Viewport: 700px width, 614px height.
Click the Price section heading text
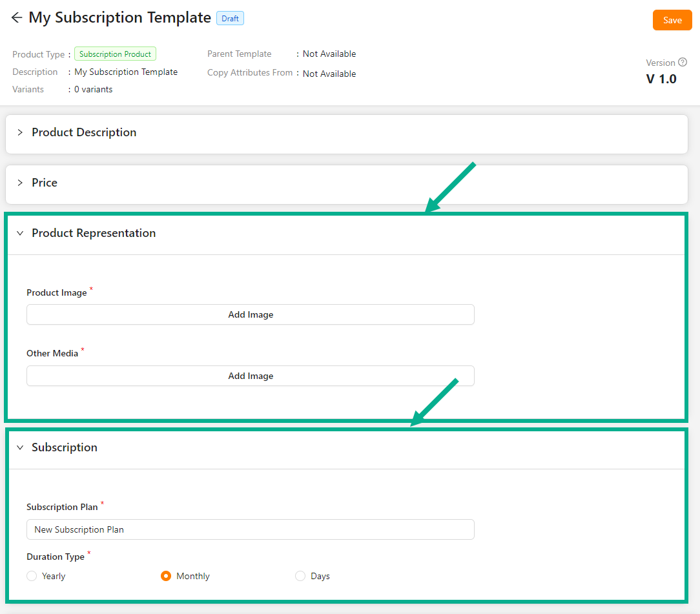pyautogui.click(x=45, y=183)
